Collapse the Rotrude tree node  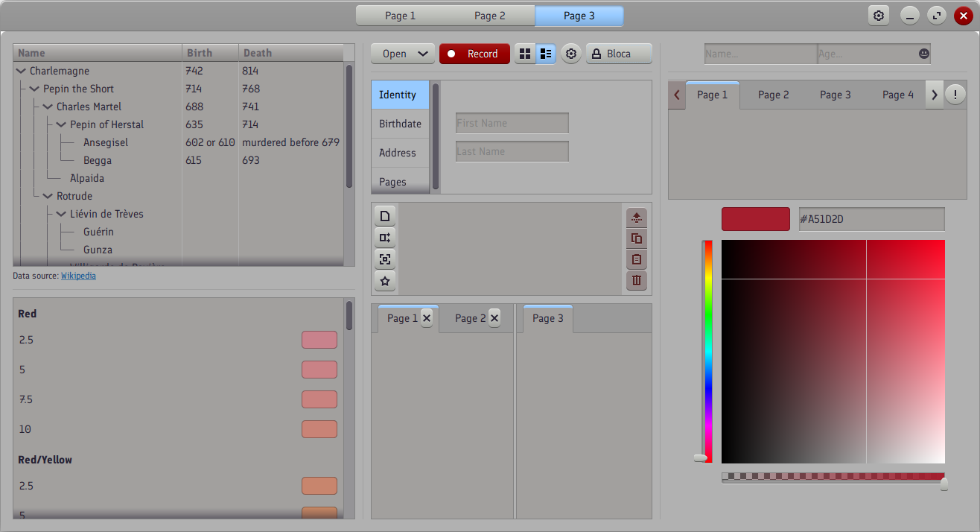(x=48, y=196)
